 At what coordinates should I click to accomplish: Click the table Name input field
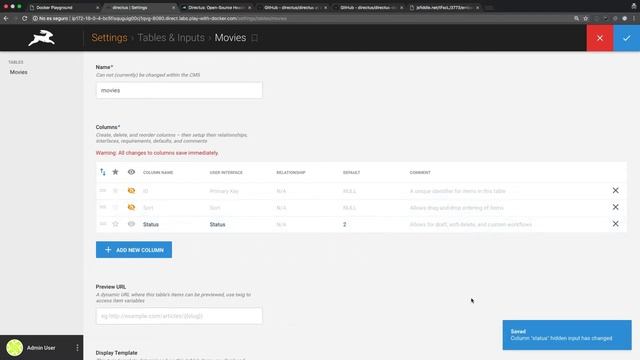[179, 90]
